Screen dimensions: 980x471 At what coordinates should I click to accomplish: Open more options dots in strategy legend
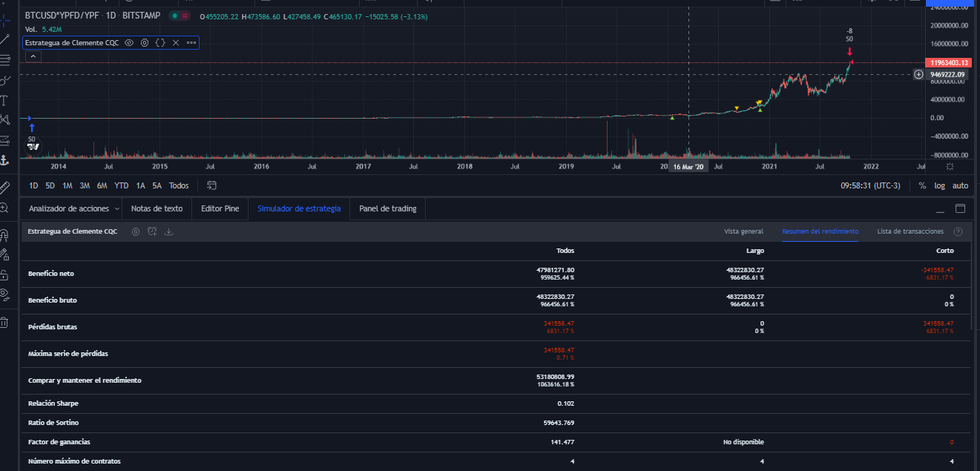point(191,43)
